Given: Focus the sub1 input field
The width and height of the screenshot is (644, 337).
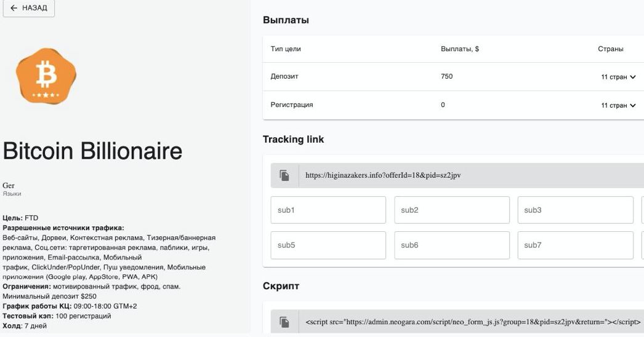Looking at the screenshot, I should pos(328,210).
